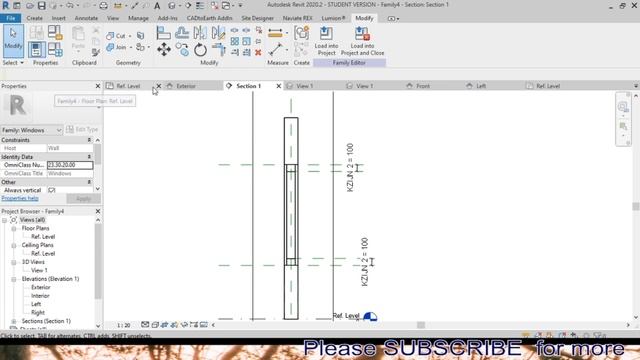
Task: Select Mirror - Draw Axis tool
Action: point(218,33)
